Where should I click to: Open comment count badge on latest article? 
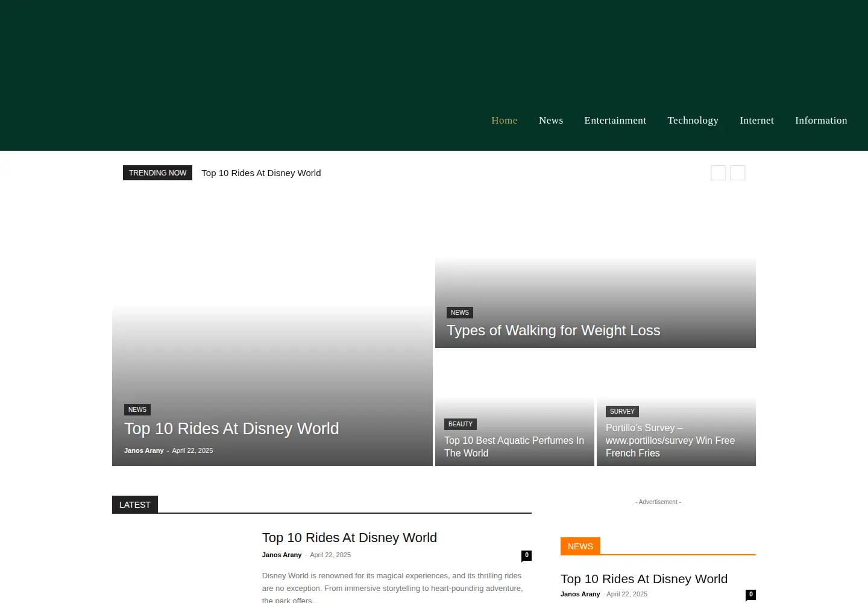(x=526, y=555)
